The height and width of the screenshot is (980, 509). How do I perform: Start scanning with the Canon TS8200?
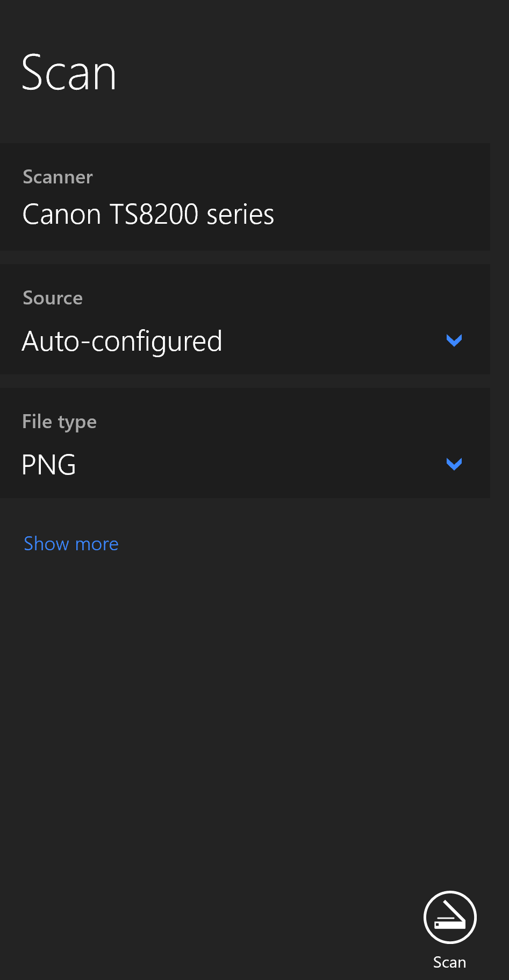450,917
